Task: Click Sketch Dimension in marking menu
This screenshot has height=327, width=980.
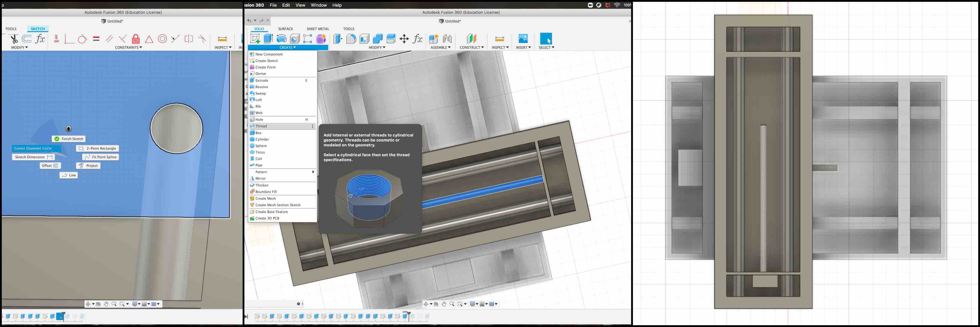Action: click(34, 157)
